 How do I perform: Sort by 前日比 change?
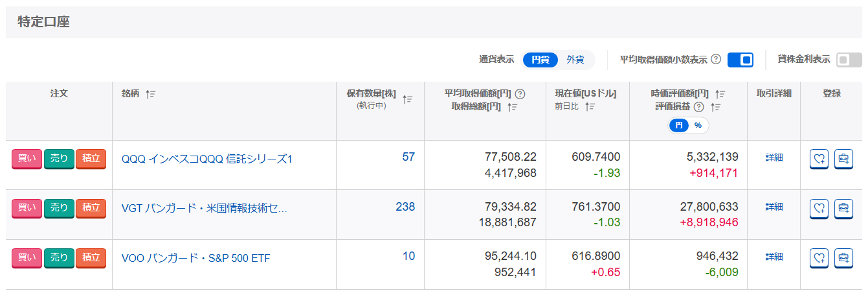[590, 107]
